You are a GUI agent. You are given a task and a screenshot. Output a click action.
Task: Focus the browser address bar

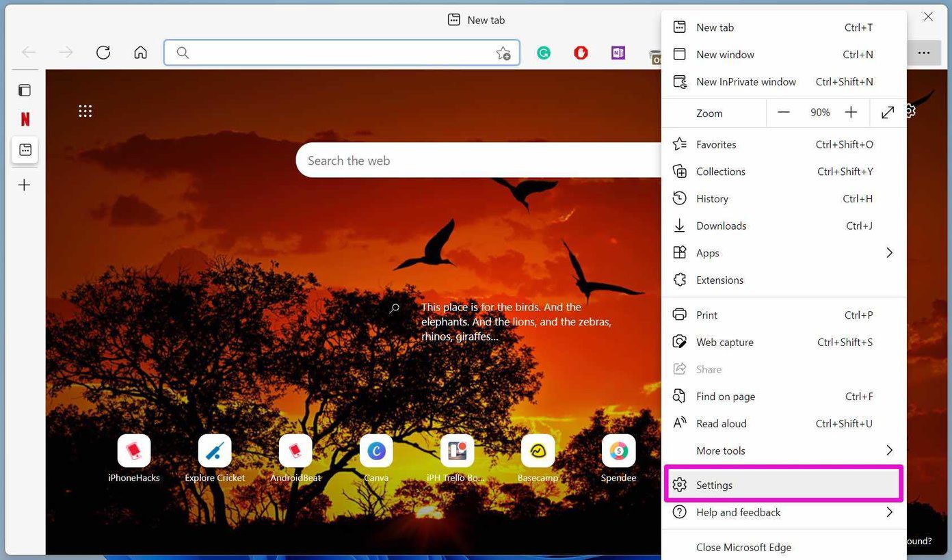click(x=341, y=53)
